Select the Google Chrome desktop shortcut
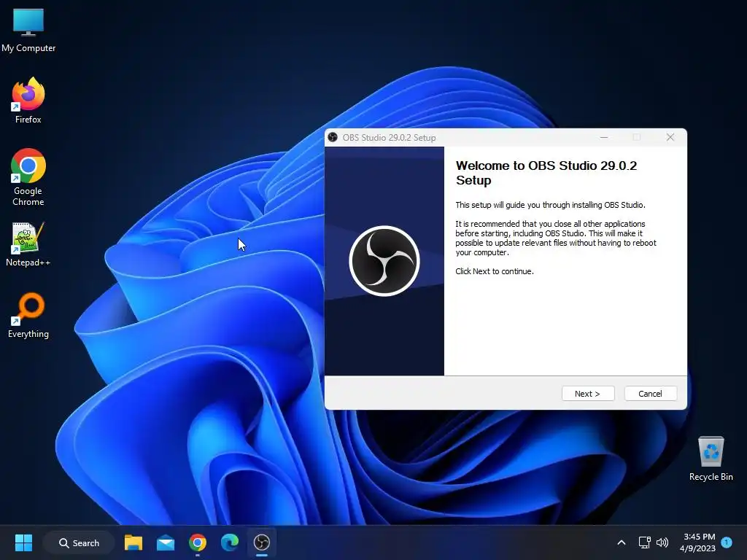The width and height of the screenshot is (747, 560). tap(28, 177)
